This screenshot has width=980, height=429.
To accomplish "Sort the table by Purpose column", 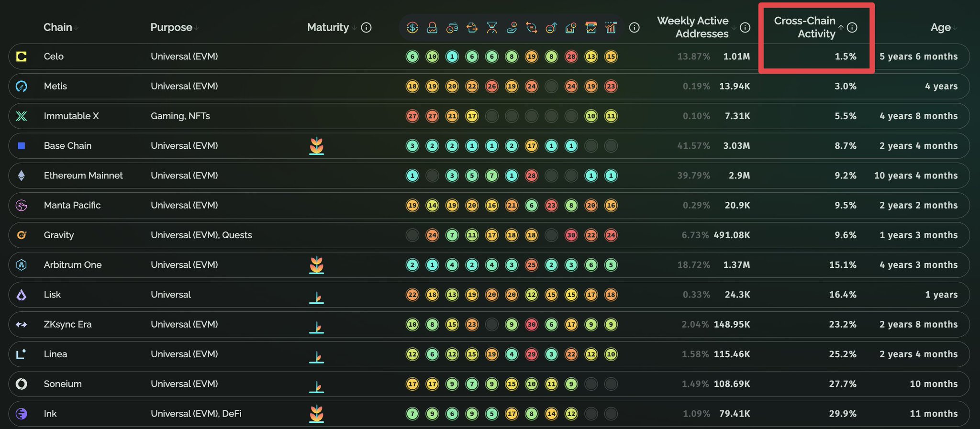I will tap(175, 28).
